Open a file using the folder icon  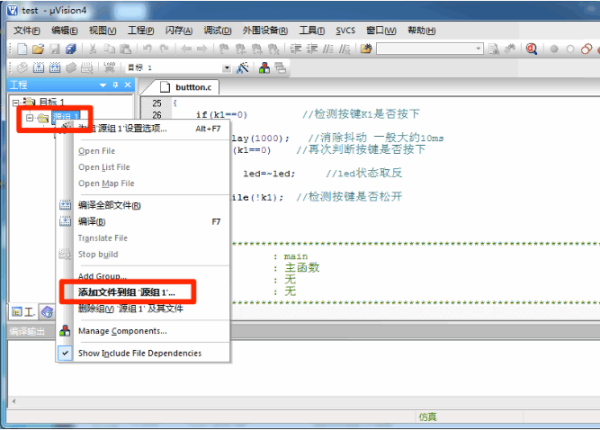(x=38, y=49)
